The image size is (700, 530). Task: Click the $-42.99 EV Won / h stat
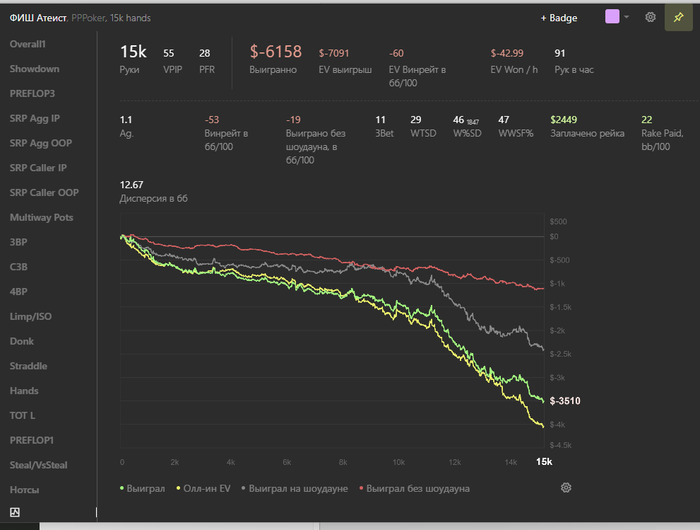coord(514,61)
